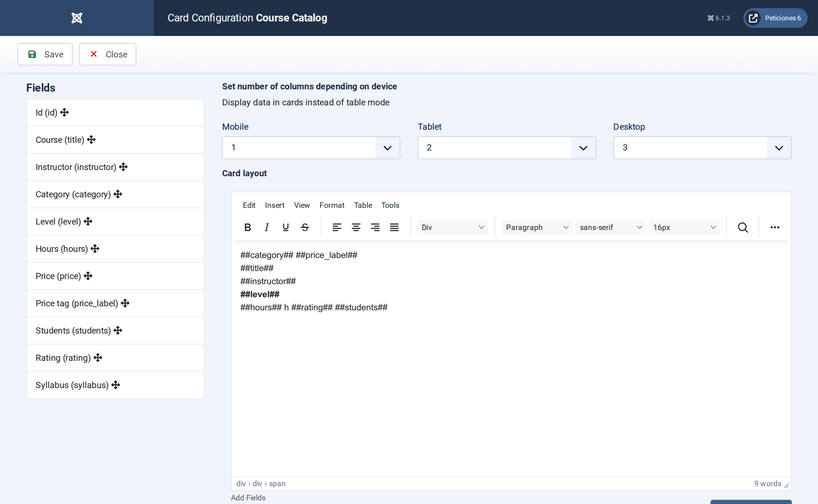
Task: Open the View menu
Action: [302, 205]
